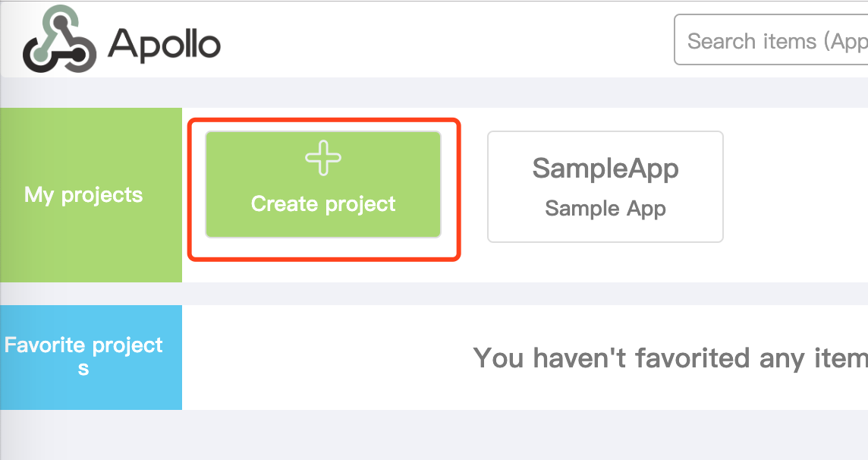Select the Favorite projects section label
Image resolution: width=868 pixels, height=460 pixels.
pyautogui.click(x=83, y=355)
